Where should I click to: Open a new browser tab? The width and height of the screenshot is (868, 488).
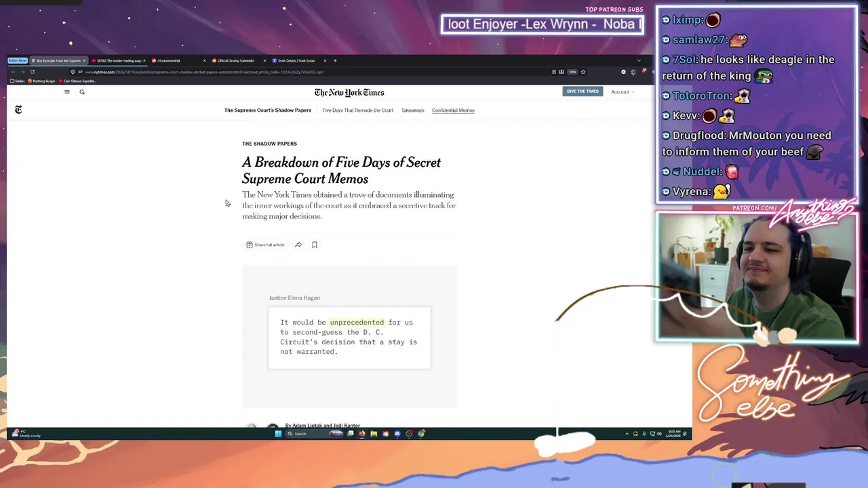point(335,61)
